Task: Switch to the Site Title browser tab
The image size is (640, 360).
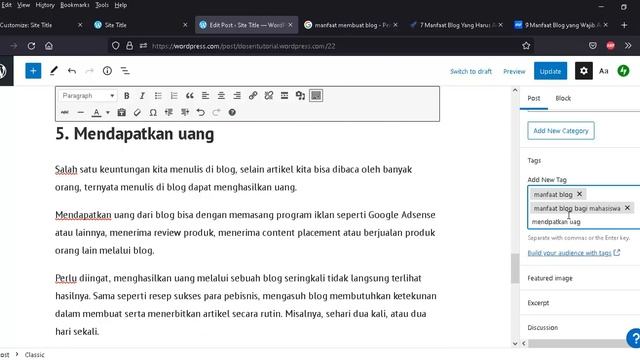Action: tap(140, 25)
